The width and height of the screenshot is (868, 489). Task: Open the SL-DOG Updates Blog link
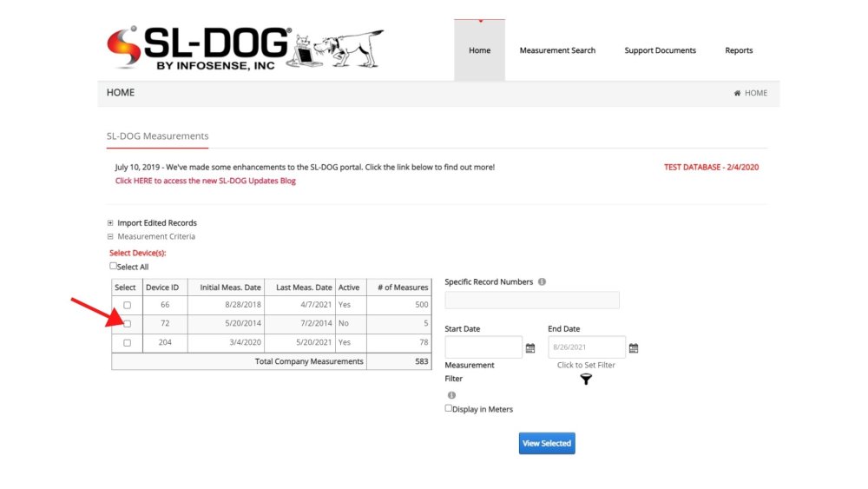[206, 181]
